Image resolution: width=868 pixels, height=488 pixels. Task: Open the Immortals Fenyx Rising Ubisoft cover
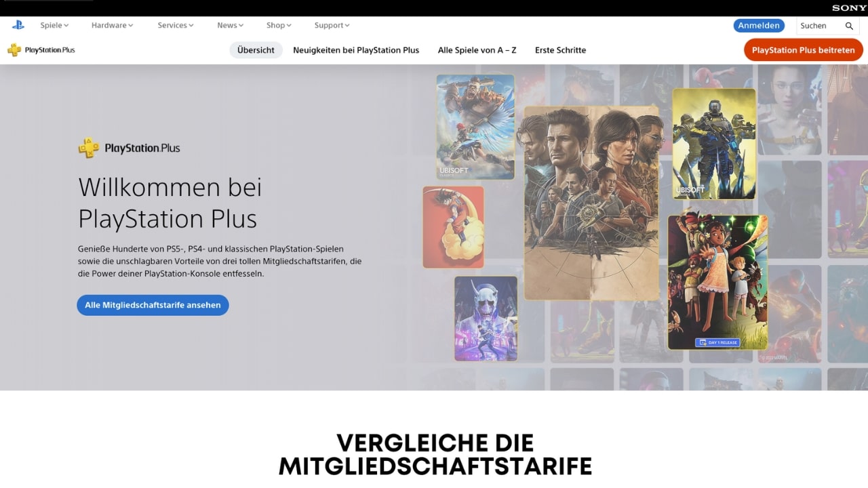[x=475, y=127]
